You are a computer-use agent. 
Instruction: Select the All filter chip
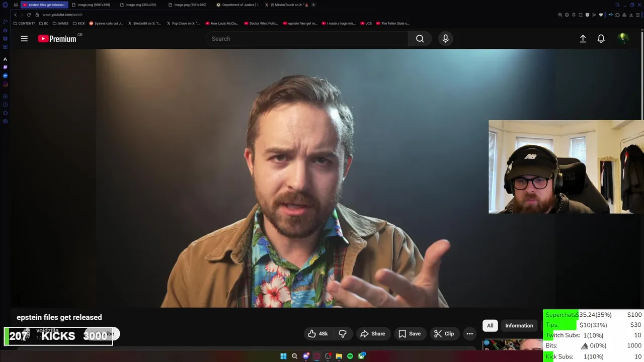pyautogui.click(x=490, y=325)
